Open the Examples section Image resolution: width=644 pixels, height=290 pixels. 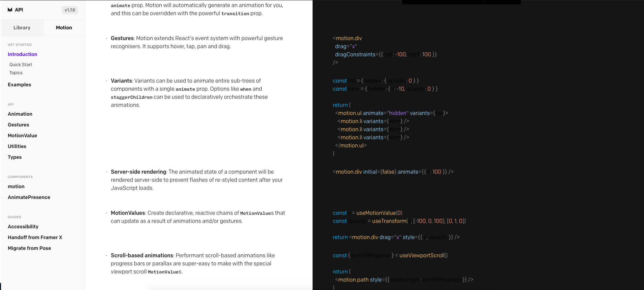(x=19, y=85)
